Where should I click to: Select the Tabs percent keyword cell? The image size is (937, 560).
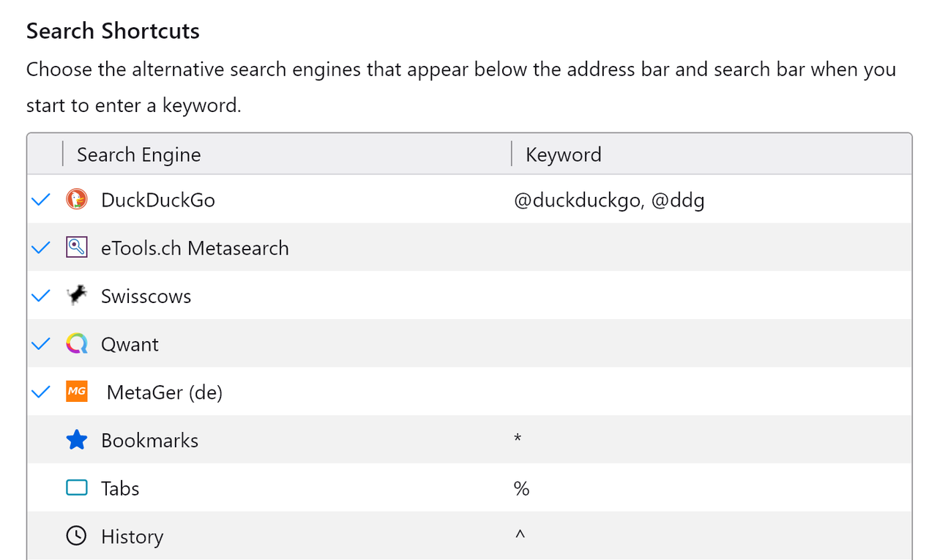pos(521,488)
